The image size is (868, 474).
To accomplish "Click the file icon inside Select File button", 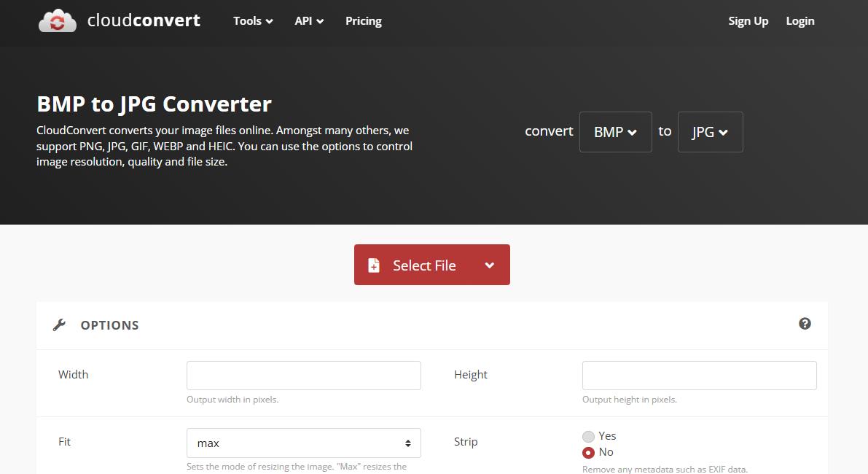I will [375, 265].
